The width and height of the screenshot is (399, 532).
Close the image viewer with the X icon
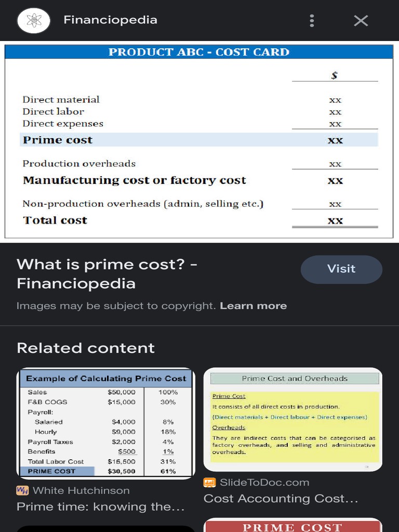tap(361, 21)
